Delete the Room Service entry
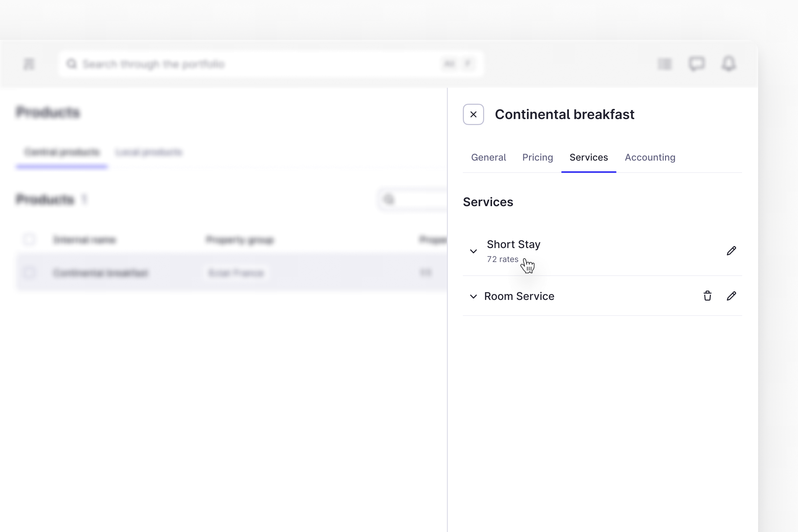This screenshot has width=798, height=532. 707,296
